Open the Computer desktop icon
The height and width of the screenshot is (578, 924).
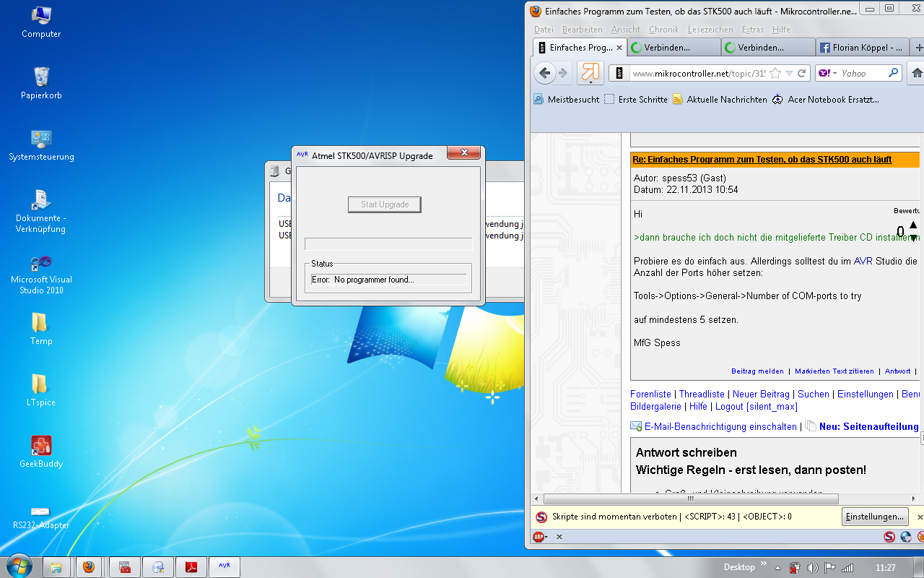(x=41, y=22)
